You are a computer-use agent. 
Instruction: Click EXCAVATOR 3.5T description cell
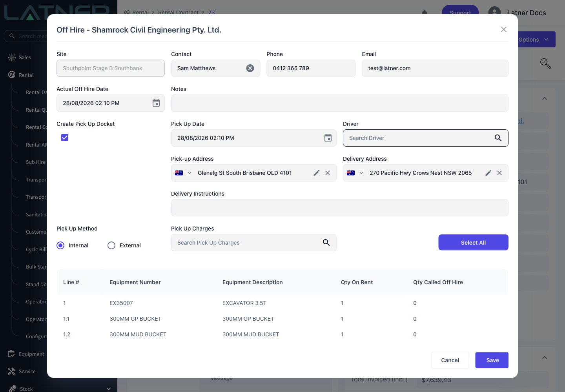click(244, 303)
